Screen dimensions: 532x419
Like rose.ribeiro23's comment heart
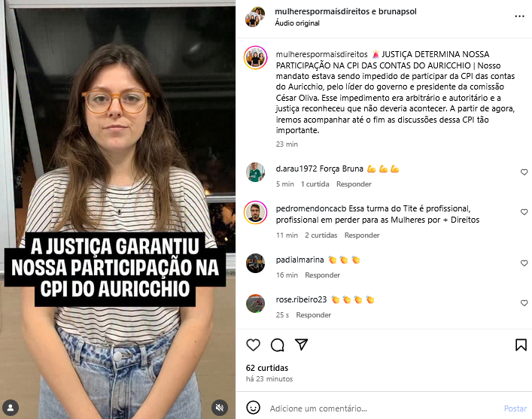tap(524, 303)
